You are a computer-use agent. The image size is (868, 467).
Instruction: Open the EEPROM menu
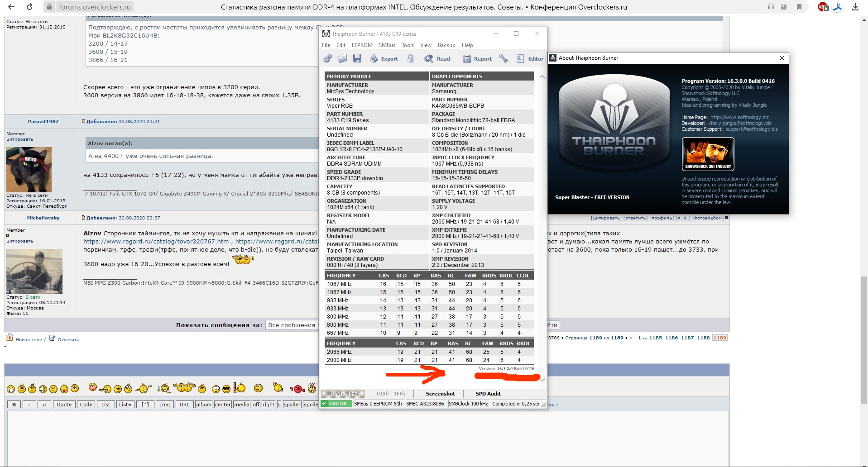(362, 45)
